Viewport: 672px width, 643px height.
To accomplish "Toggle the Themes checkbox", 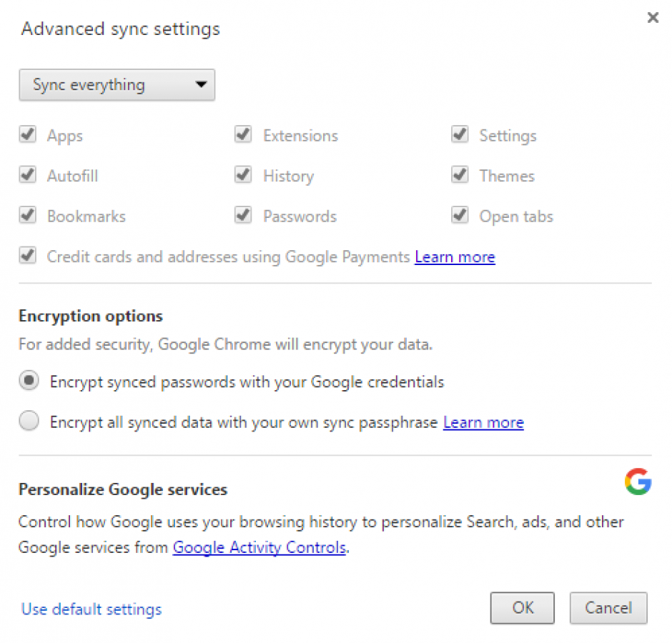I will 460,175.
